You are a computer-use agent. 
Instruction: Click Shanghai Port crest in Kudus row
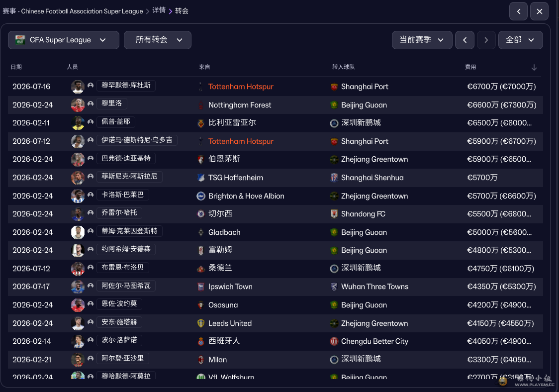point(334,87)
